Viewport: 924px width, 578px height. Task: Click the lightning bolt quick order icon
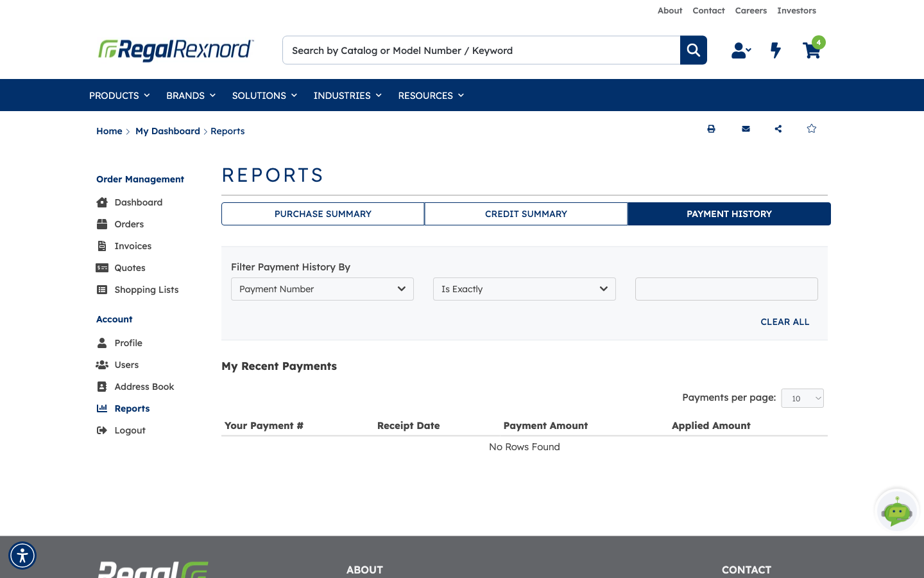click(x=776, y=50)
